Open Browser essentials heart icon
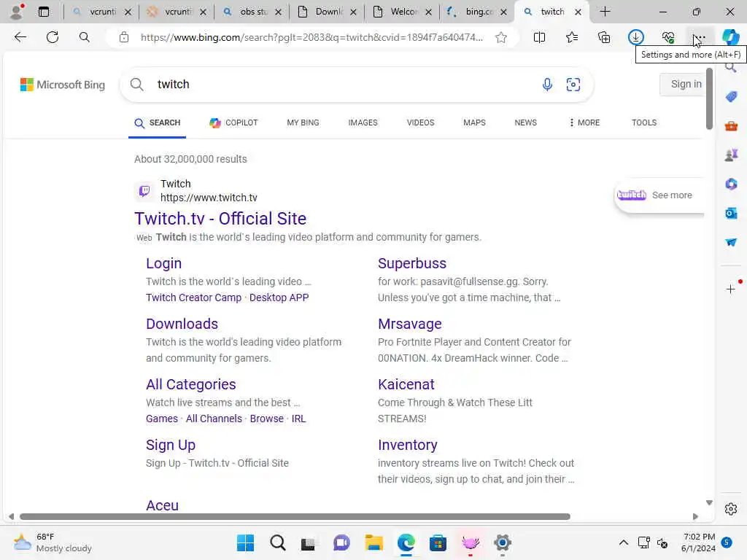 point(668,37)
